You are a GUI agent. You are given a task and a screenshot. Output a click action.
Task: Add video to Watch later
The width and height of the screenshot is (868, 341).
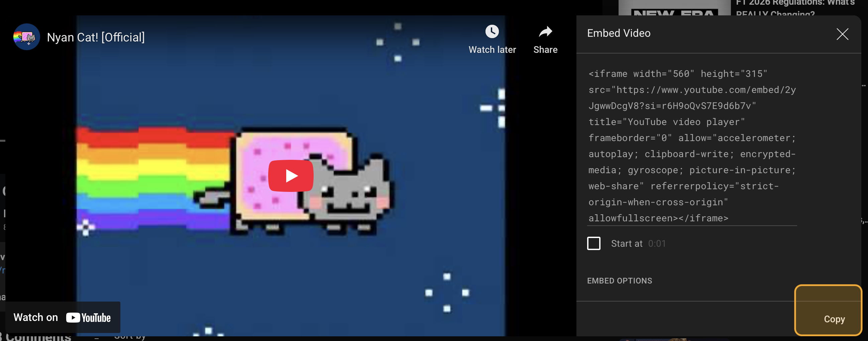(x=492, y=39)
